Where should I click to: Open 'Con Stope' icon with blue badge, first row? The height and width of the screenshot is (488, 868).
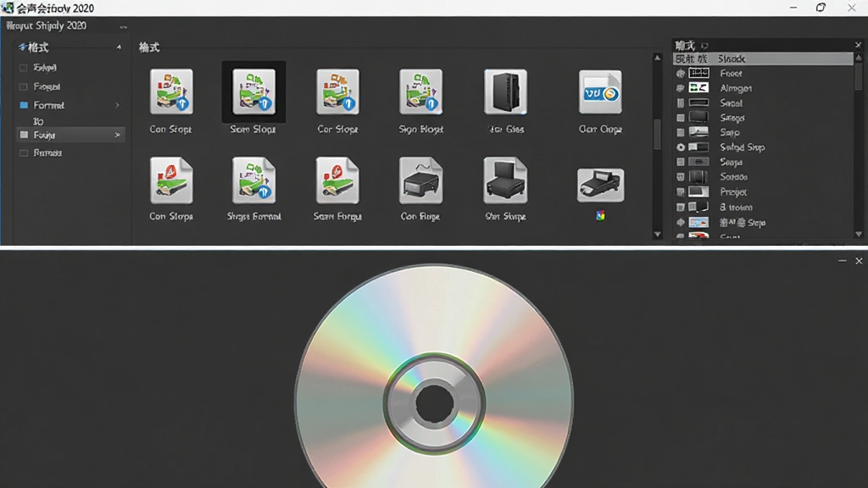[171, 92]
